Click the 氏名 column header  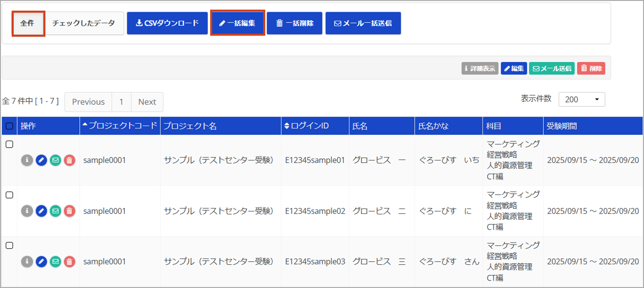(x=382, y=126)
